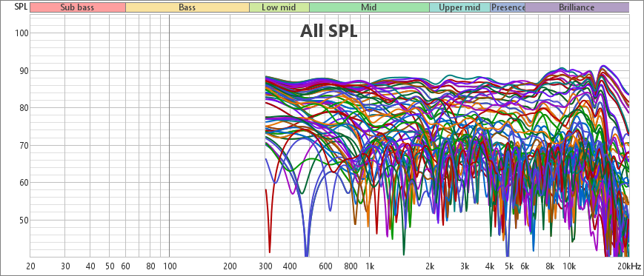
Task: Click the 1k frequency axis label
Action: pyautogui.click(x=370, y=266)
